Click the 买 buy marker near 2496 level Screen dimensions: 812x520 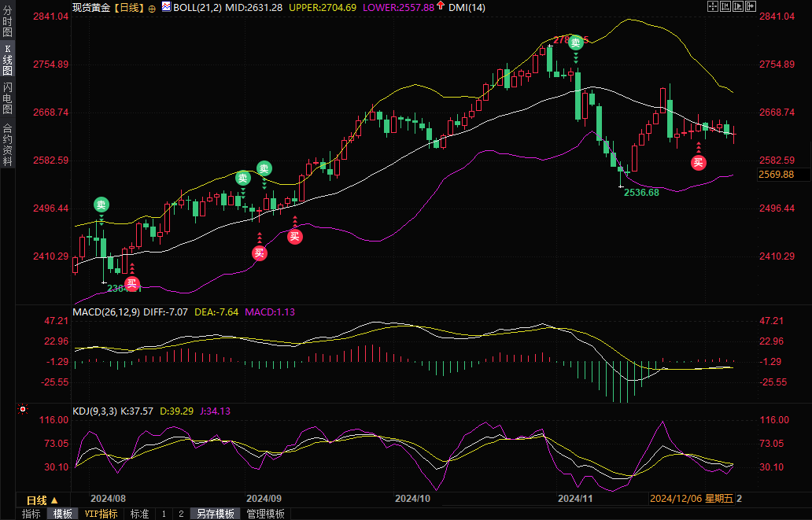260,253
